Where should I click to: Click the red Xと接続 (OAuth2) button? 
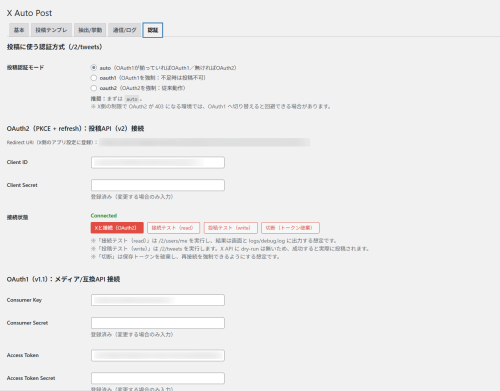point(117,228)
